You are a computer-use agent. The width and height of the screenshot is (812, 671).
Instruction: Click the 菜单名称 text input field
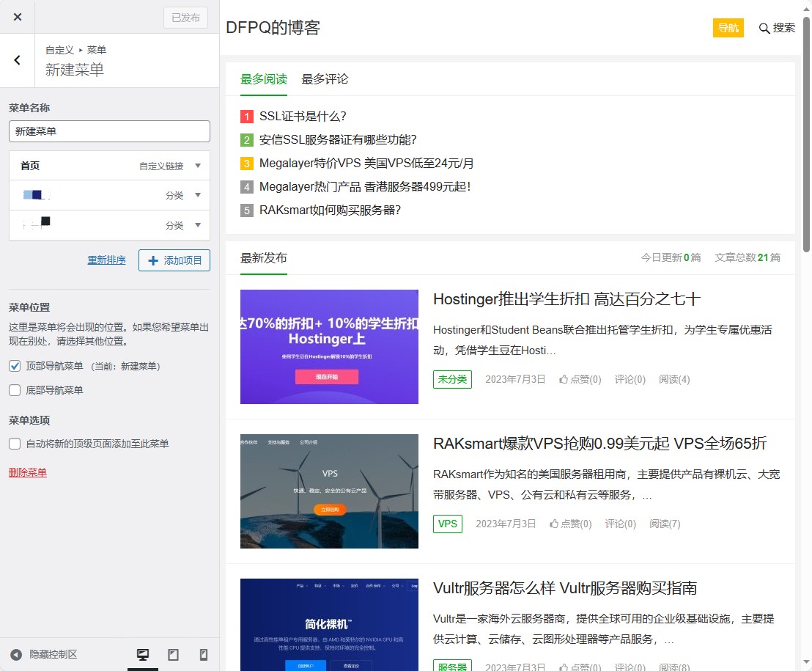pyautogui.click(x=109, y=131)
